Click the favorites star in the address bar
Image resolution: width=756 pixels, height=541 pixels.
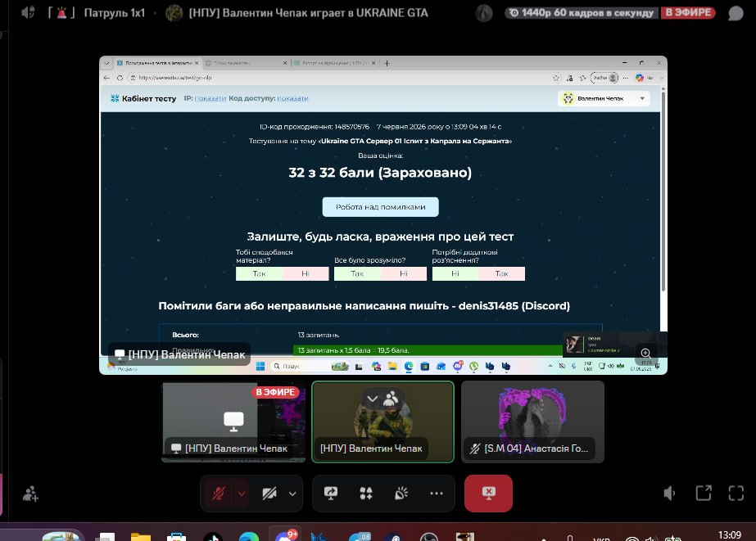point(556,78)
